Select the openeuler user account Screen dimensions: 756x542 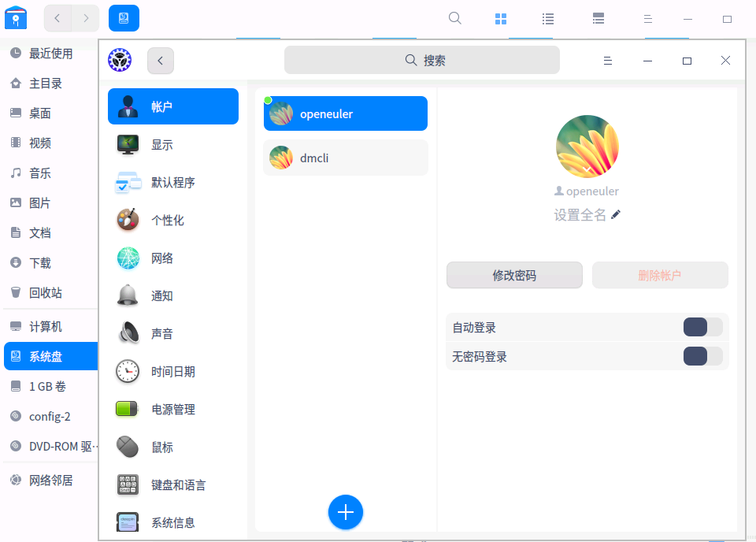[346, 113]
